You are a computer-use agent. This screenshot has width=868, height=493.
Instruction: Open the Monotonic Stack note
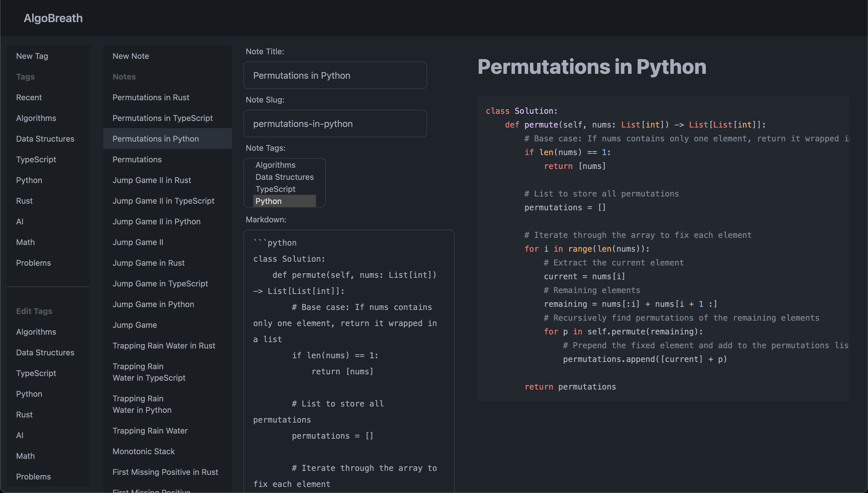point(144,451)
